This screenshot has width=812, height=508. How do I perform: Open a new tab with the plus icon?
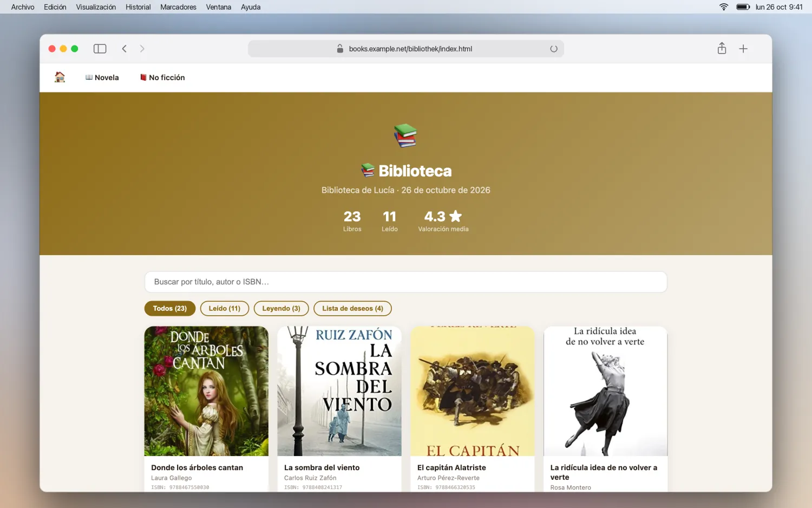pos(743,49)
